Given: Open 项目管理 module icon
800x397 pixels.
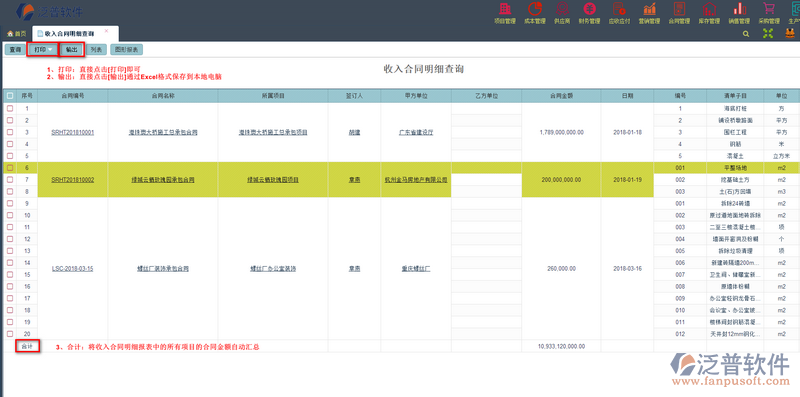Looking at the screenshot, I should 505,9.
